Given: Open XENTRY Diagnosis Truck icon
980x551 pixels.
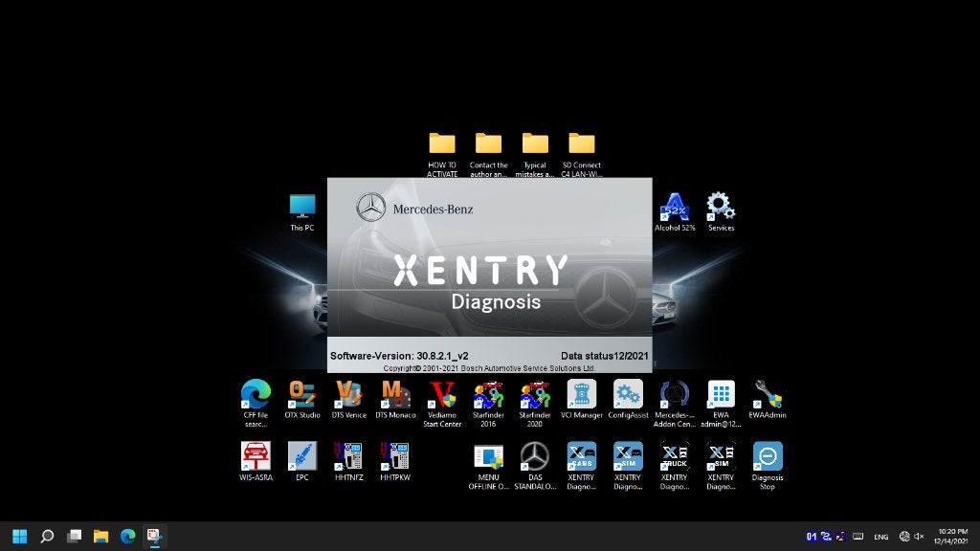Looking at the screenshot, I should (674, 466).
